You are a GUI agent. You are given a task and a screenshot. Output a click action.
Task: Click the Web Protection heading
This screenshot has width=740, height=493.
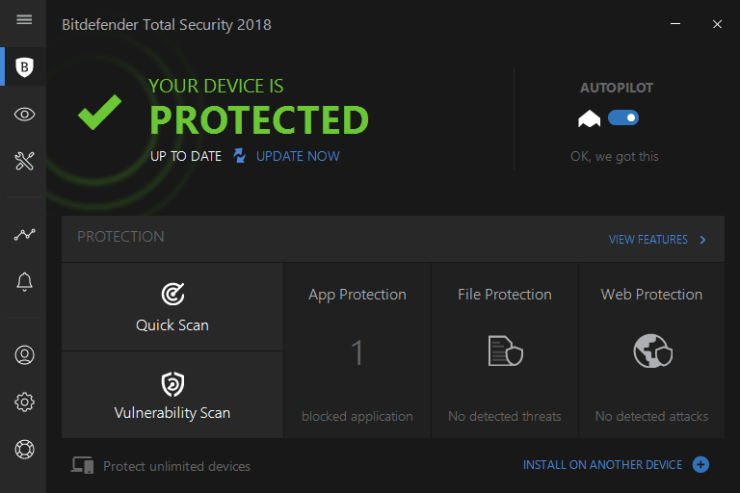[x=651, y=294]
